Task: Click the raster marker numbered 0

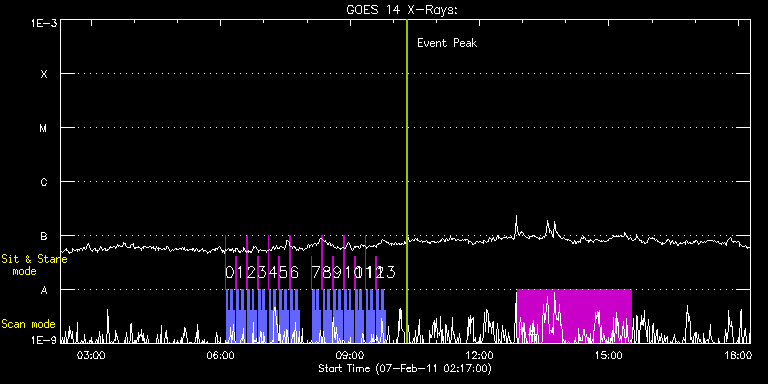Action: pyautogui.click(x=230, y=272)
